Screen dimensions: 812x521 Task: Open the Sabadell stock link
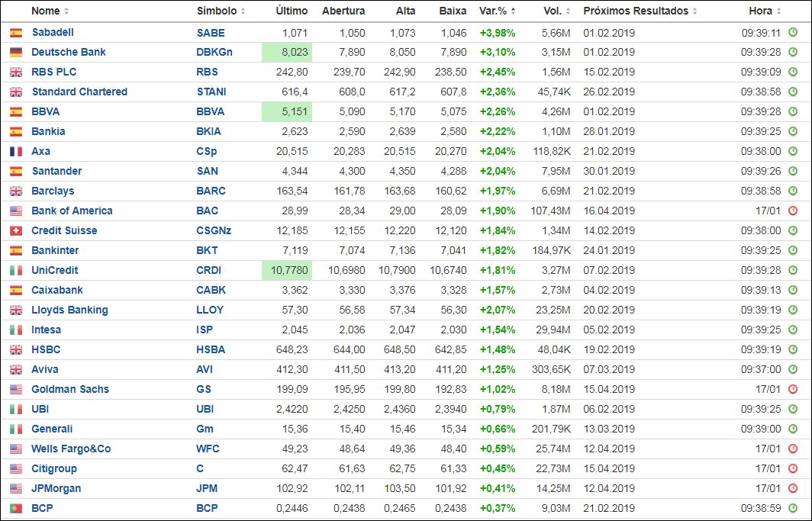pos(53,33)
